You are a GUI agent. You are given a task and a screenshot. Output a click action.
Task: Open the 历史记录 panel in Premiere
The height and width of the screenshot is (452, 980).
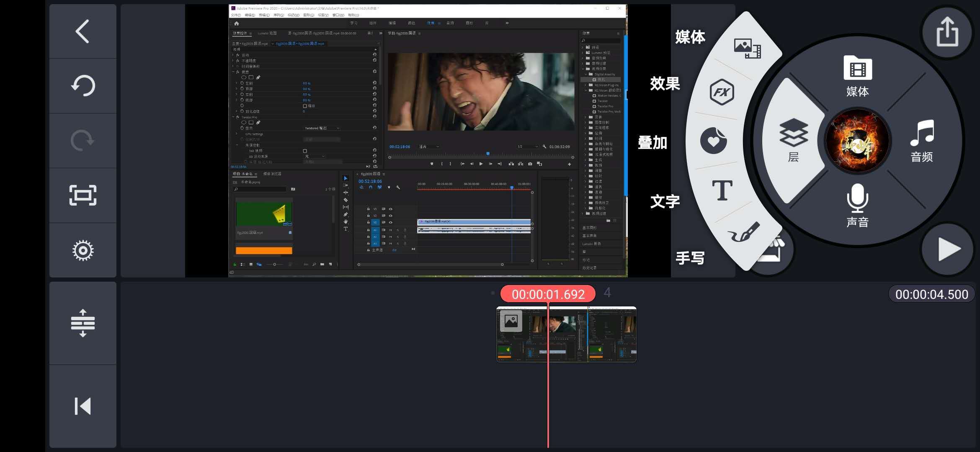click(589, 268)
